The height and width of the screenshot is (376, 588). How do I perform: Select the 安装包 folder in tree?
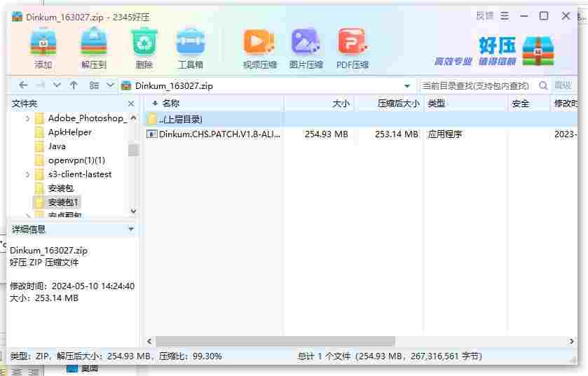click(61, 188)
